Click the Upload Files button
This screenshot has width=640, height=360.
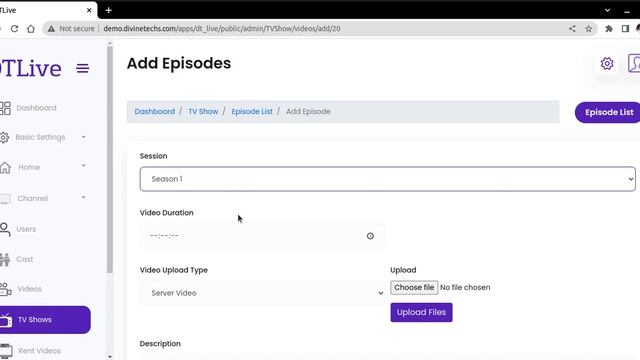(x=421, y=313)
